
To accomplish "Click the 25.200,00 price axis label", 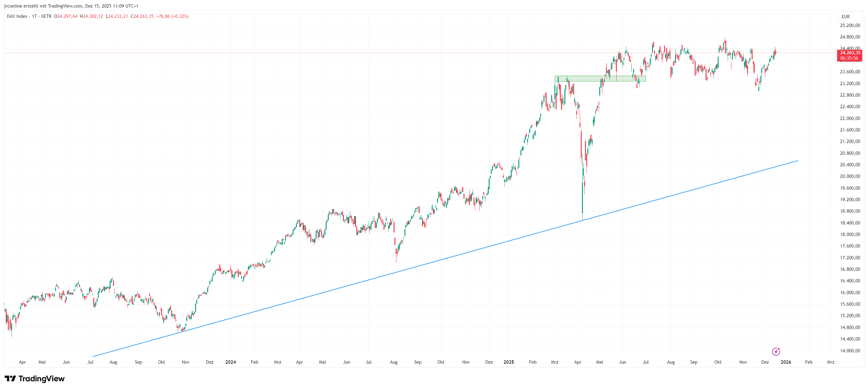I will point(850,26).
